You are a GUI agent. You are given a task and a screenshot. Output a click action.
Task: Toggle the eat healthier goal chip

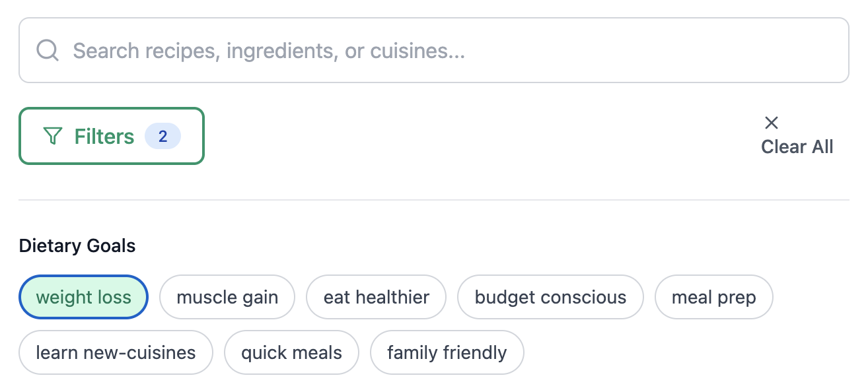376,298
